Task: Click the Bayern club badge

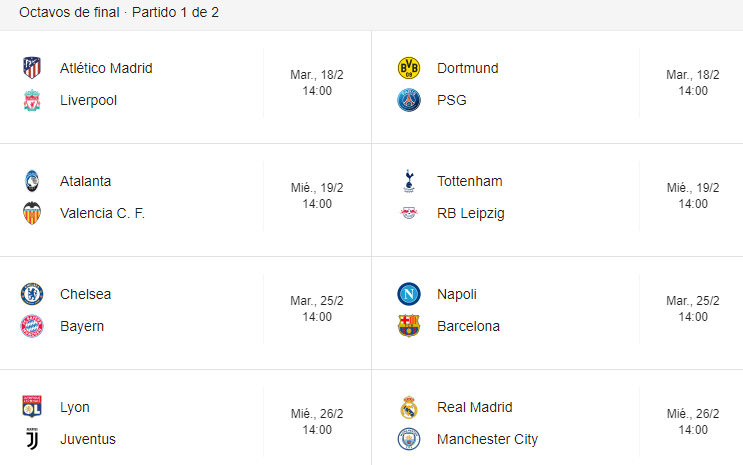Action: pos(32,326)
